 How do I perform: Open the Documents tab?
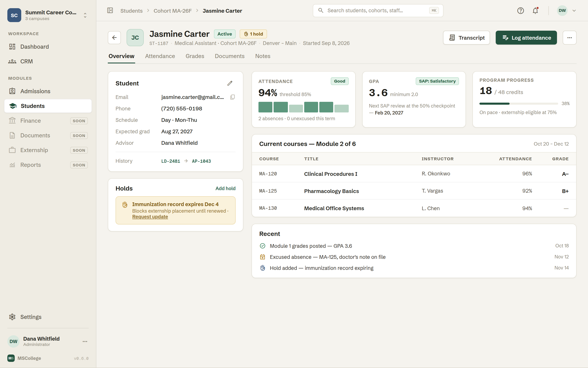(230, 56)
